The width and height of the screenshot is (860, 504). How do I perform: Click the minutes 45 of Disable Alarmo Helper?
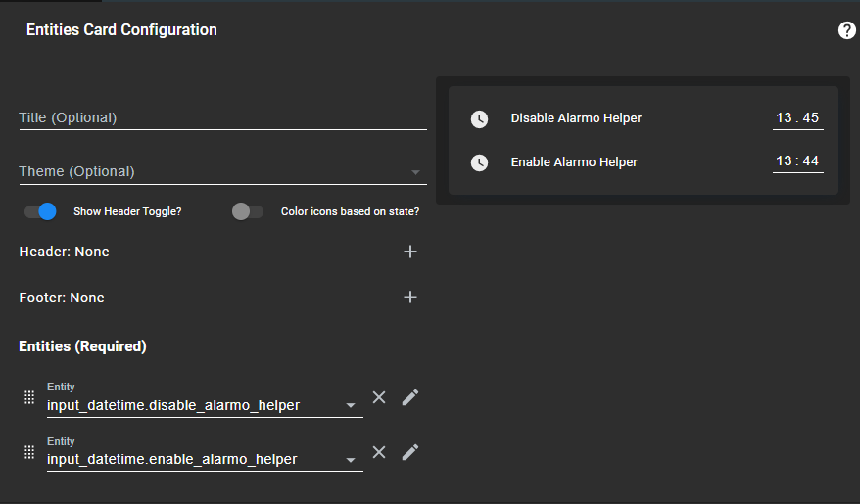coord(811,117)
